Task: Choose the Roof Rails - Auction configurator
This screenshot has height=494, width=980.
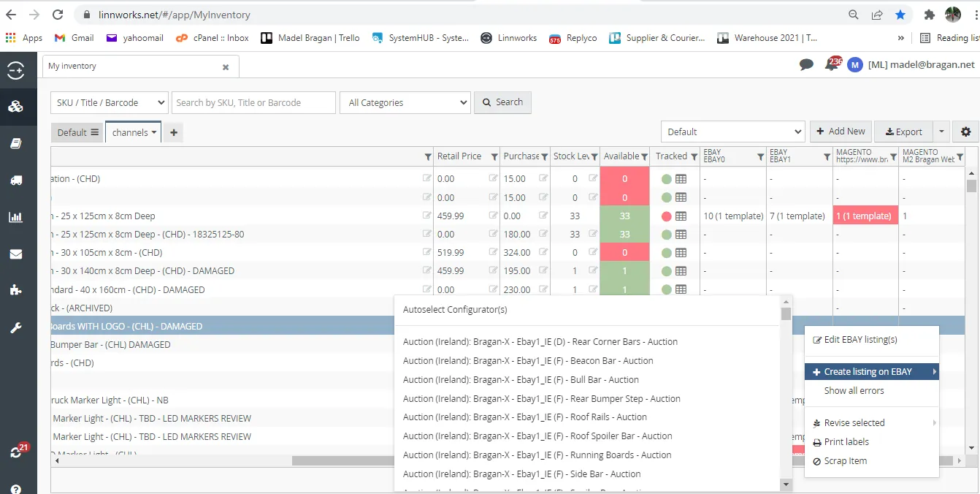Action: [525, 417]
